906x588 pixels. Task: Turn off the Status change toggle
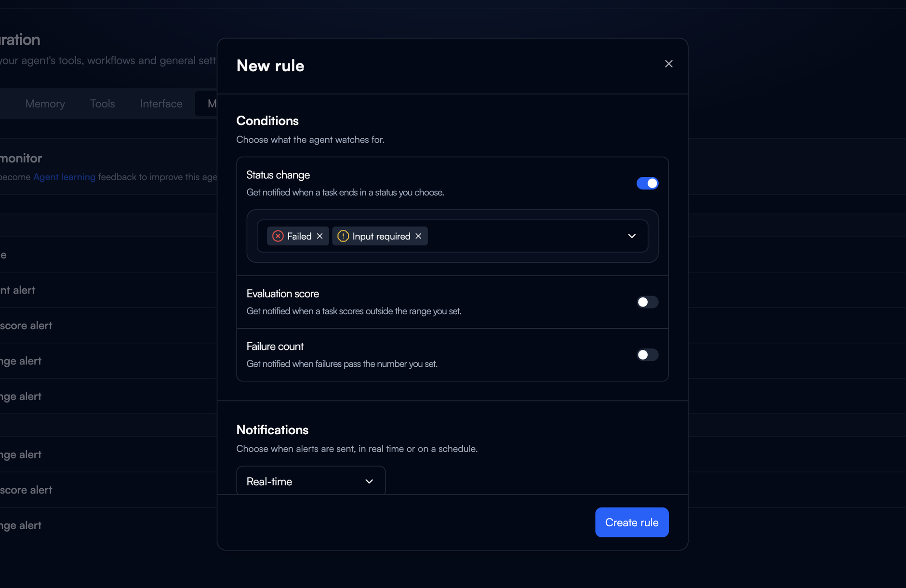(x=647, y=183)
